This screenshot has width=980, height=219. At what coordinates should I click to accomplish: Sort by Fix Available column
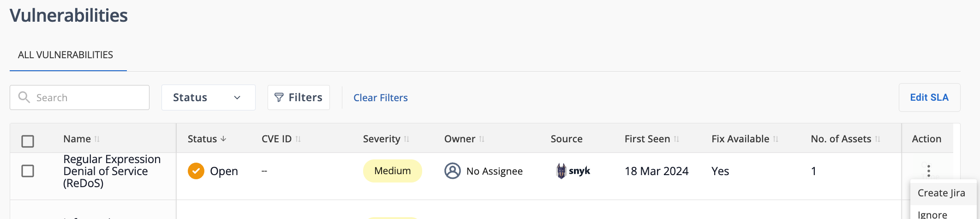tap(776, 139)
